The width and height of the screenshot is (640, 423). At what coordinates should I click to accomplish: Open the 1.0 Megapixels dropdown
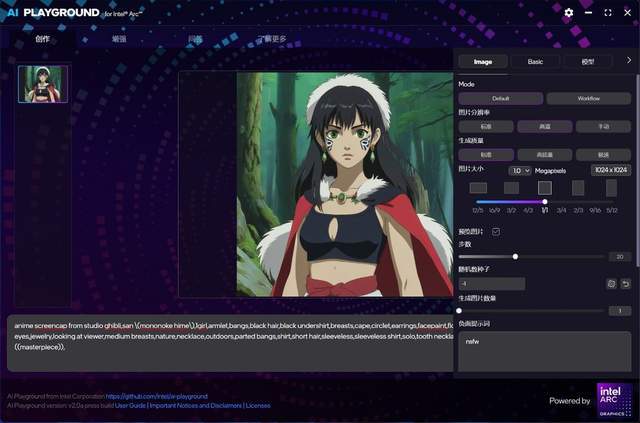pyautogui.click(x=520, y=171)
